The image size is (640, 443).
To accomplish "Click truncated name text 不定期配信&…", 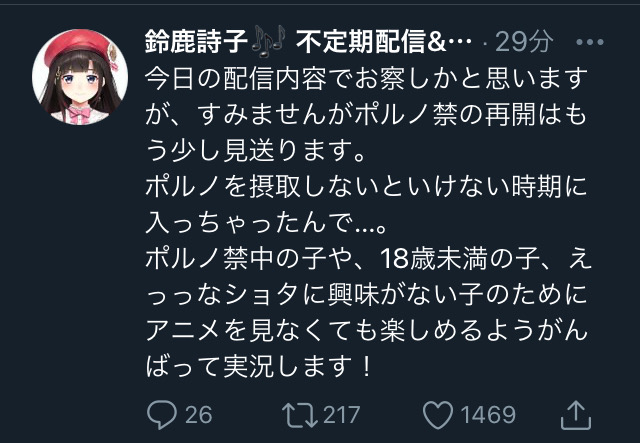I will 384,42.
